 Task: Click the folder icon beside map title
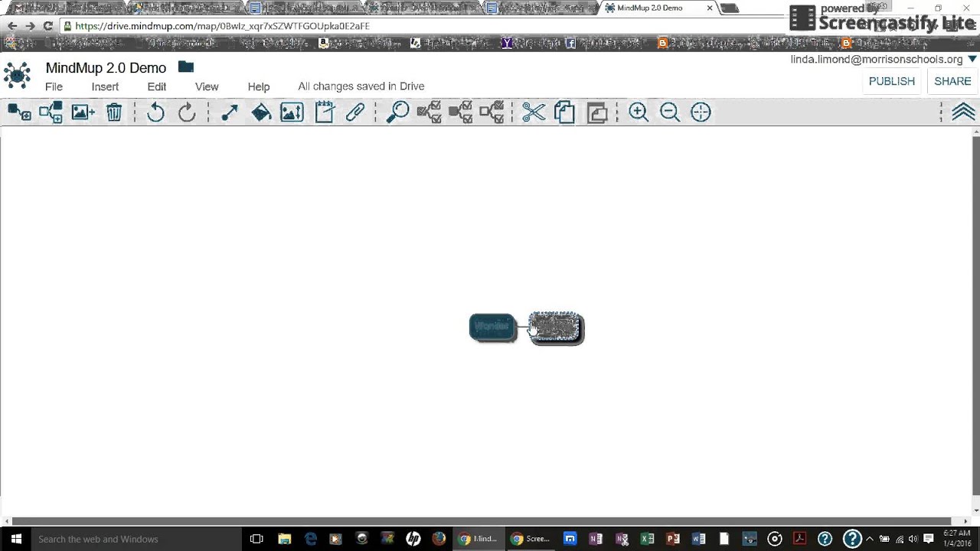point(186,67)
